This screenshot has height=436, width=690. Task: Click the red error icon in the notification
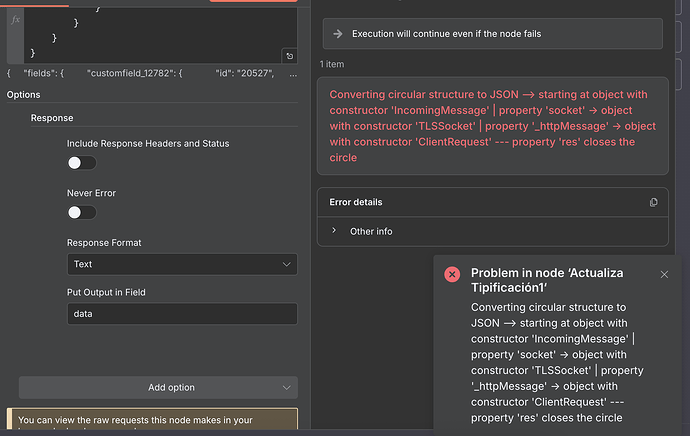(x=452, y=274)
